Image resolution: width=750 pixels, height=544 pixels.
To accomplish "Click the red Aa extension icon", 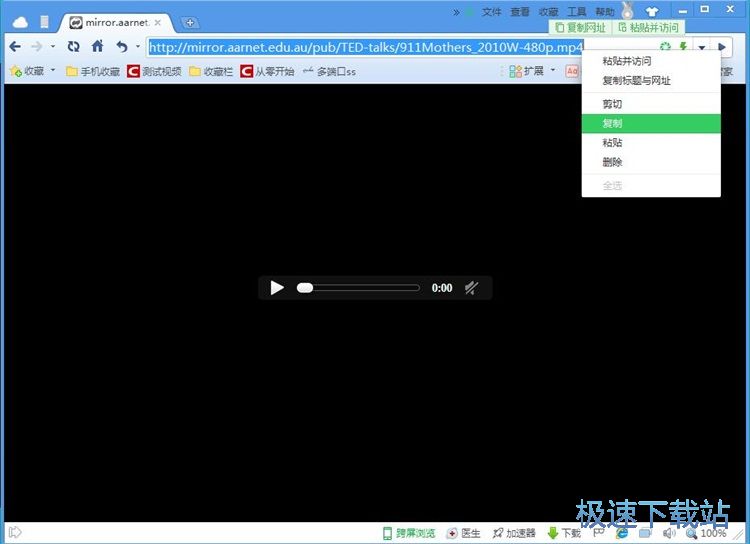I will [572, 71].
